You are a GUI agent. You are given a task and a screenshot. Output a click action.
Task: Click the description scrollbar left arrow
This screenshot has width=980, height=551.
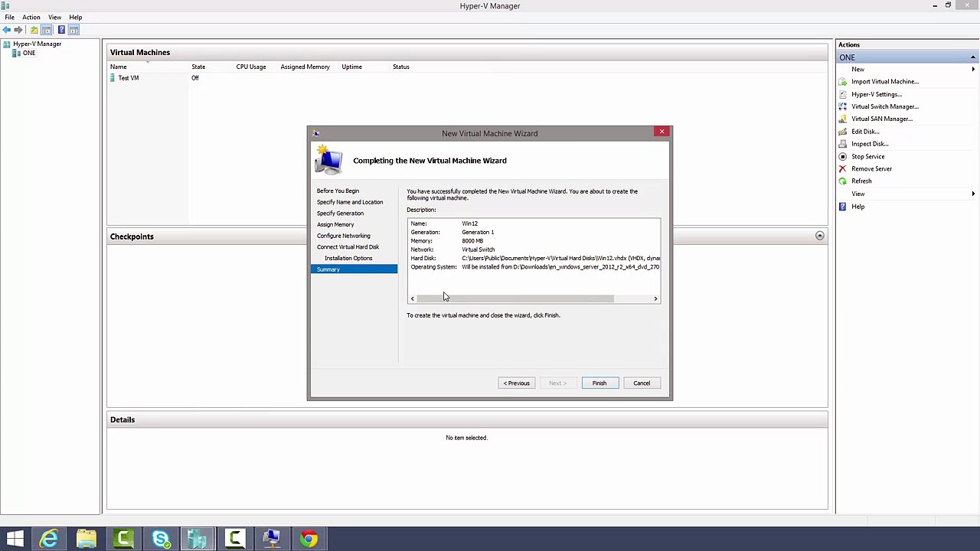click(412, 298)
